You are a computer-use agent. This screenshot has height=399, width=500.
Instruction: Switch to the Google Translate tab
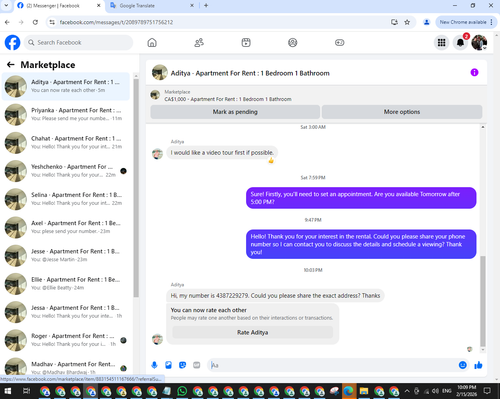(152, 6)
